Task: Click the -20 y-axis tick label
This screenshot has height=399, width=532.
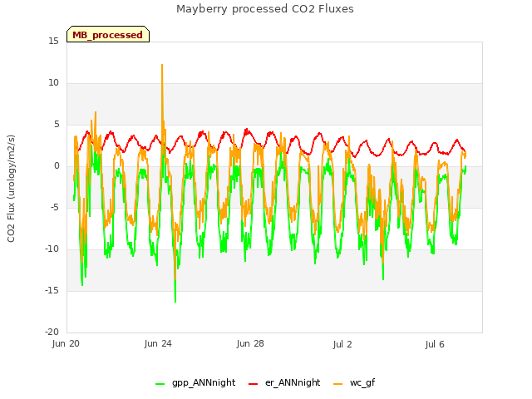Action: [x=52, y=332]
